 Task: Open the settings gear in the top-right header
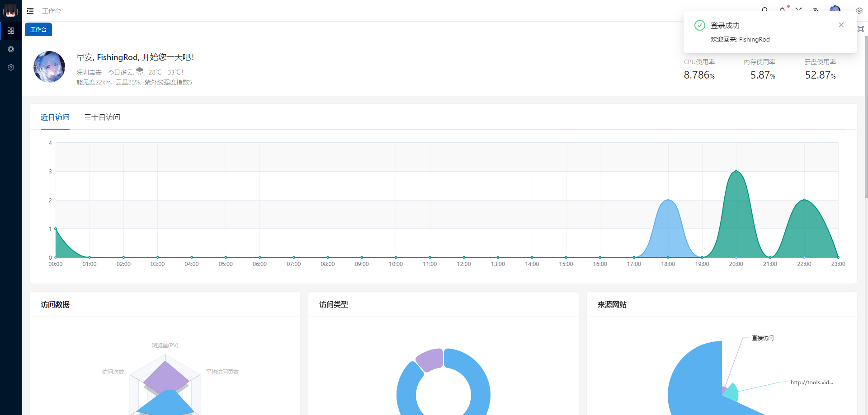click(859, 11)
